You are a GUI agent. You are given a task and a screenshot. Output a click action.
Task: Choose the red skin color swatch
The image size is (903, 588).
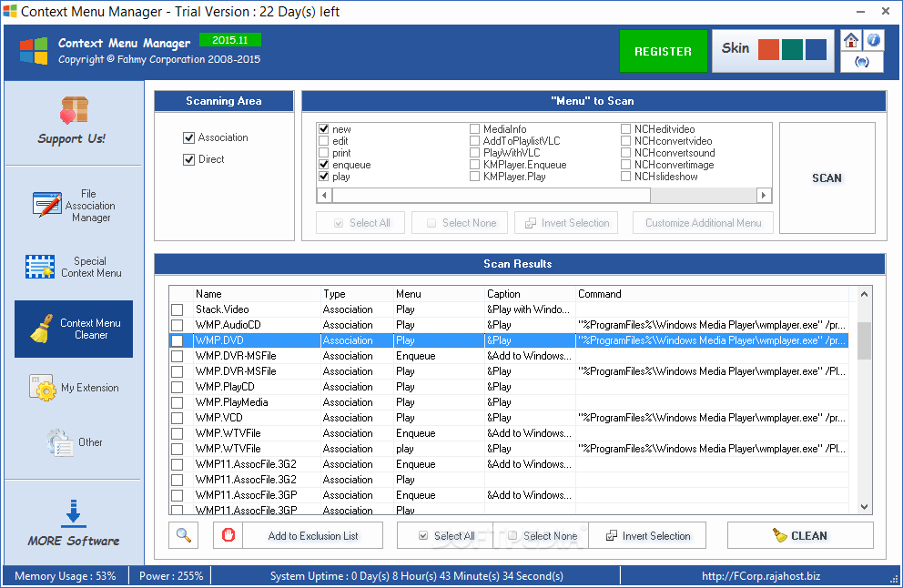coord(768,49)
